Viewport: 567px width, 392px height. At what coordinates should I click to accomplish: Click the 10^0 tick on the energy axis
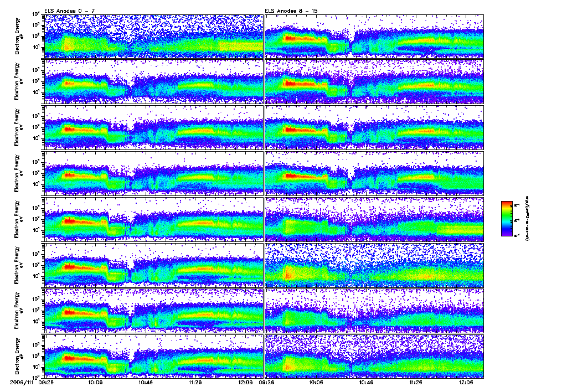pyautogui.click(x=35, y=377)
